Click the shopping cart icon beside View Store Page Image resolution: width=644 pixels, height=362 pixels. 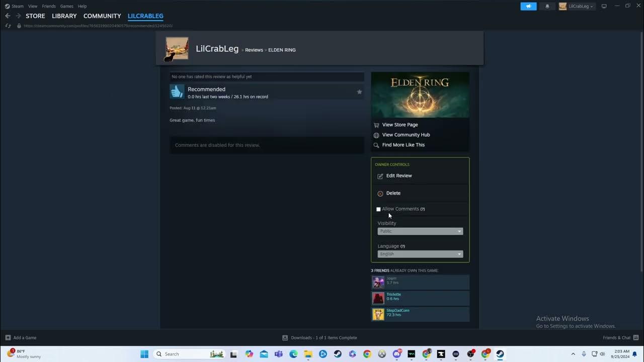pos(376,125)
